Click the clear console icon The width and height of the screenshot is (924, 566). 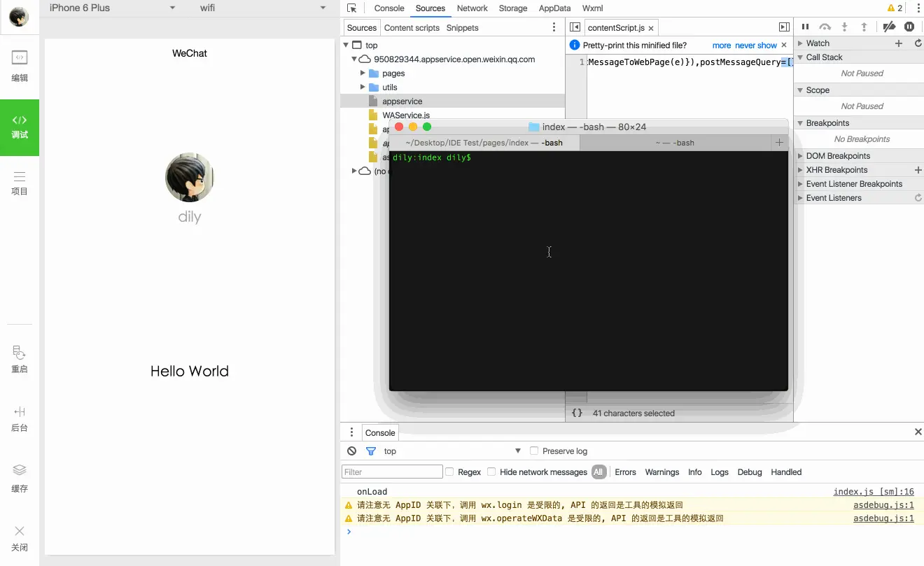click(352, 451)
